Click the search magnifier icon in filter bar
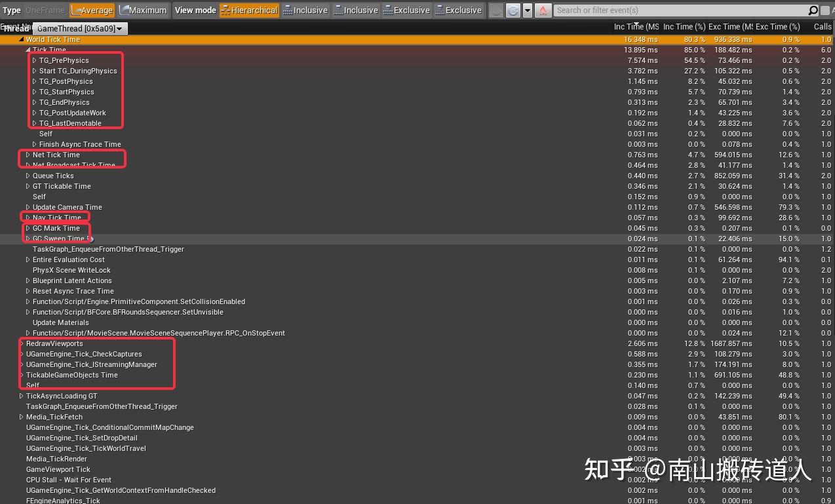Viewport: 835px width, 504px height. click(813, 10)
